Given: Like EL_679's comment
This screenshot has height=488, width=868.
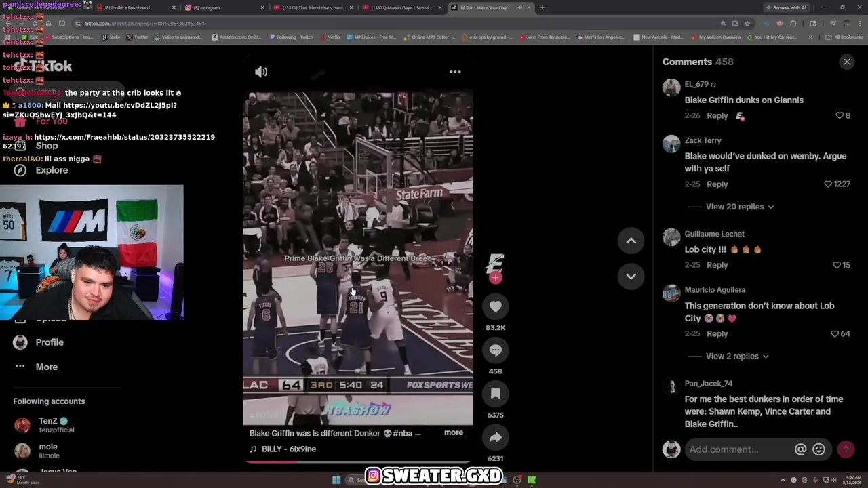Looking at the screenshot, I should tap(840, 116).
